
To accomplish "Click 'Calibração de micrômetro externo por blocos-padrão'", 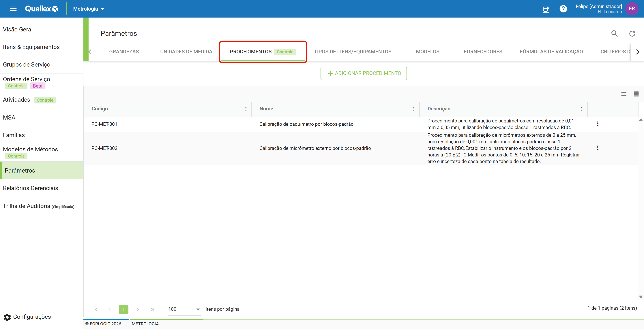I will [315, 148].
